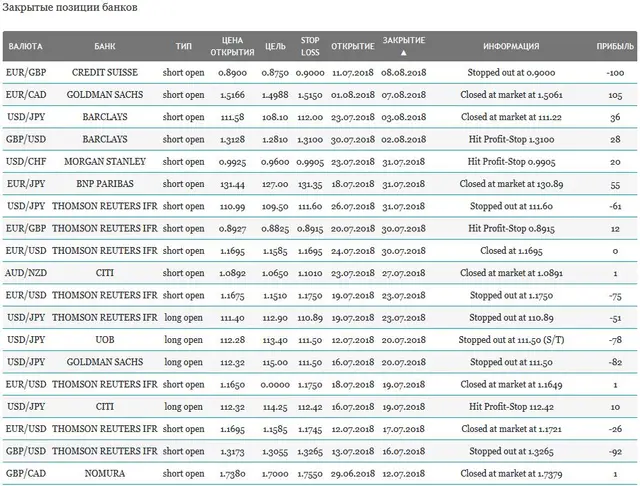This screenshot has width=640, height=486.
Task: Click 'Hit Profit-Stop 0.8915' text
Action: click(x=511, y=229)
